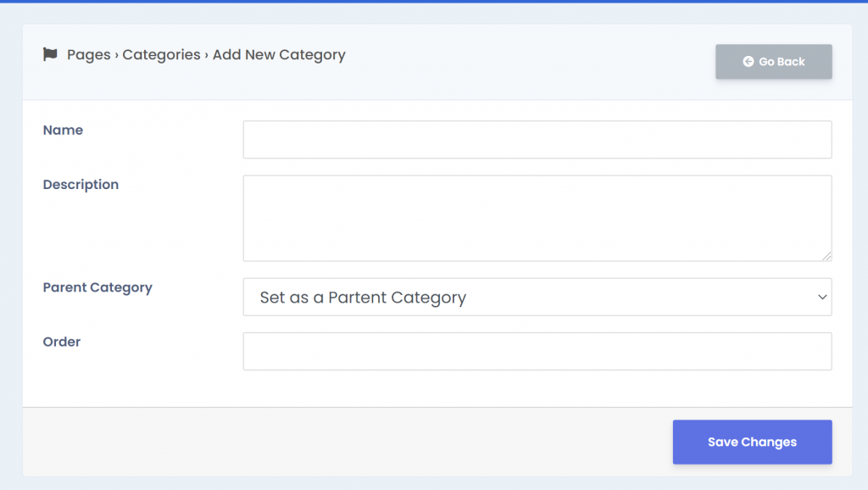Click the Go Back button
The height and width of the screenshot is (490, 868).
773,61
